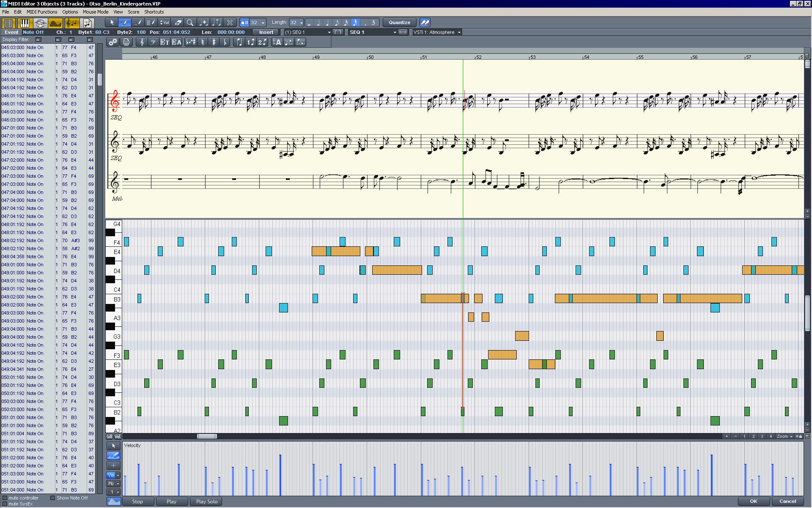Screen dimensions: 812x508
Task: Select the drum draw tool with lines
Action: coord(150,22)
